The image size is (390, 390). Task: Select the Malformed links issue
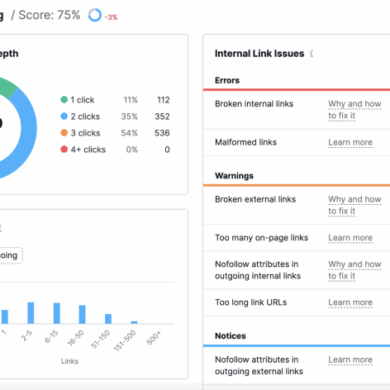click(x=246, y=142)
